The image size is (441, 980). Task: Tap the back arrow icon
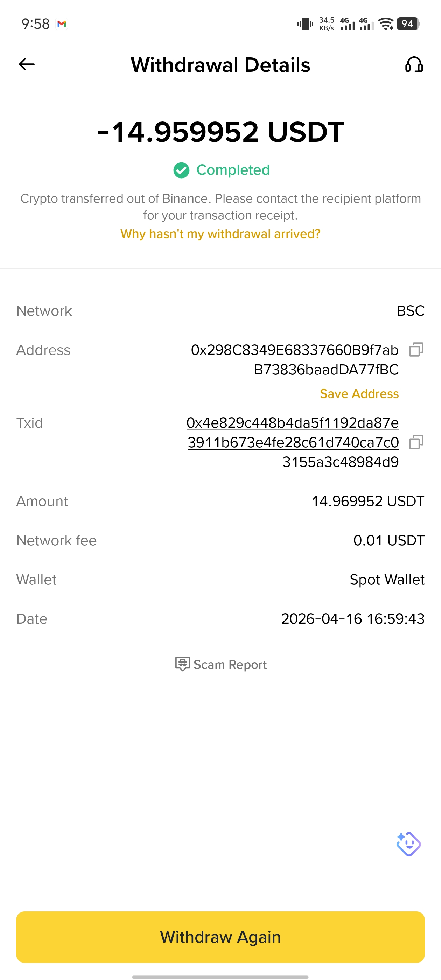(x=27, y=64)
